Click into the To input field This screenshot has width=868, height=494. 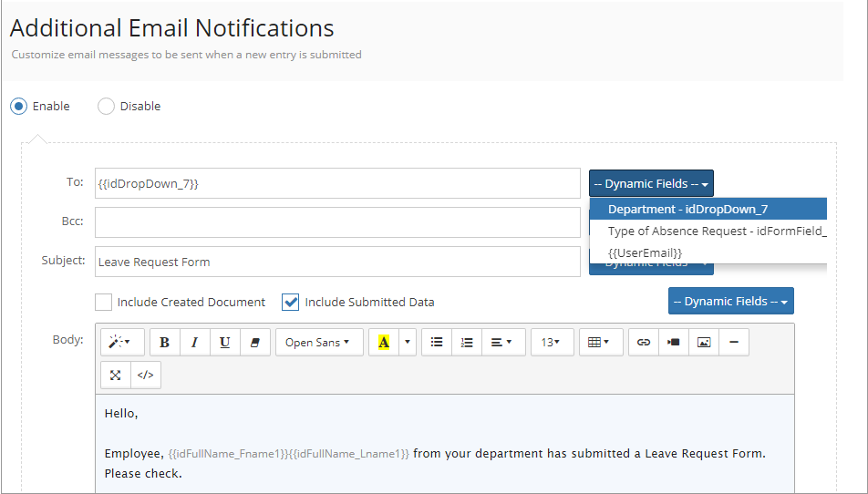[337, 183]
